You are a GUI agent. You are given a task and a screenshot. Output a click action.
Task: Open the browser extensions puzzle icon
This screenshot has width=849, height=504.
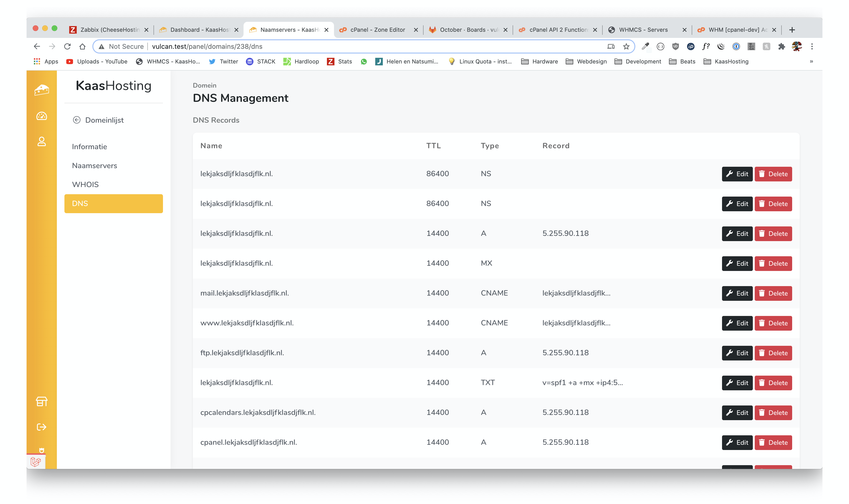click(x=781, y=46)
